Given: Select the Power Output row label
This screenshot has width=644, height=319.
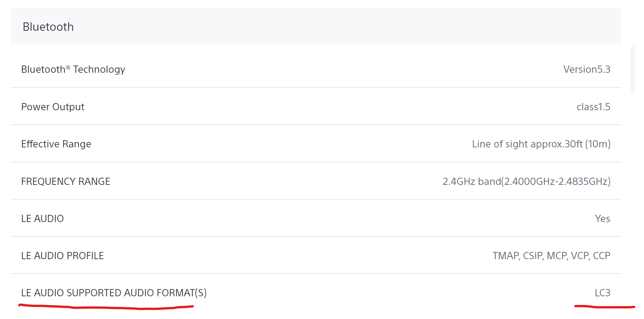Looking at the screenshot, I should pos(53,107).
